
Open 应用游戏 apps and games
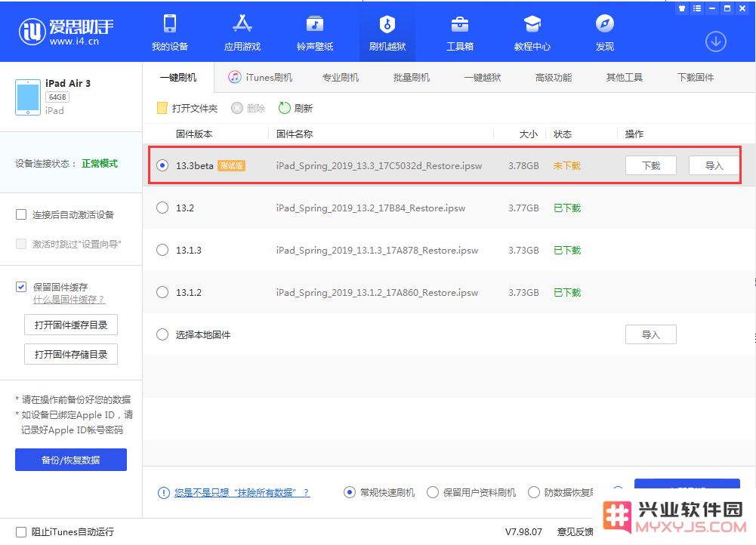(x=242, y=32)
